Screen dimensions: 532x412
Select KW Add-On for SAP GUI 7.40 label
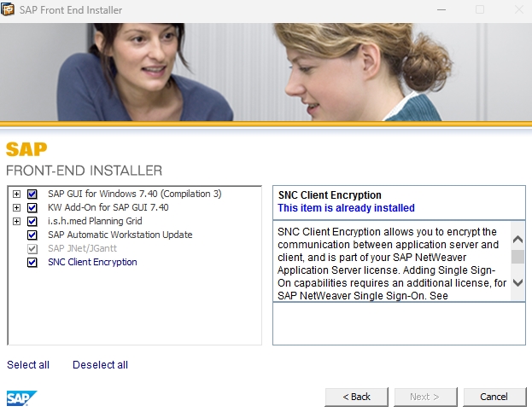(x=108, y=207)
